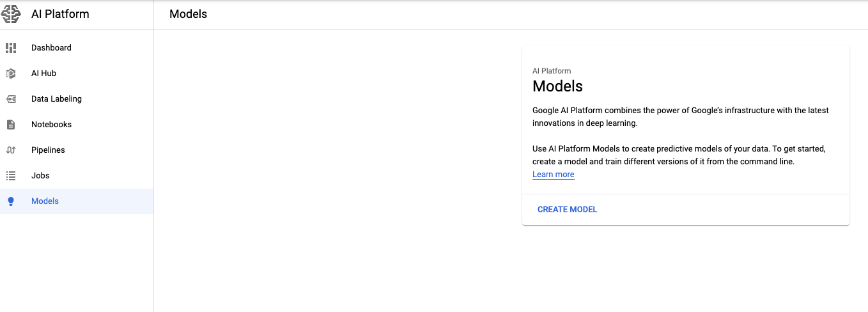Click the Pipelines arrows icon
Image resolution: width=868 pixels, height=312 pixels.
tap(11, 150)
